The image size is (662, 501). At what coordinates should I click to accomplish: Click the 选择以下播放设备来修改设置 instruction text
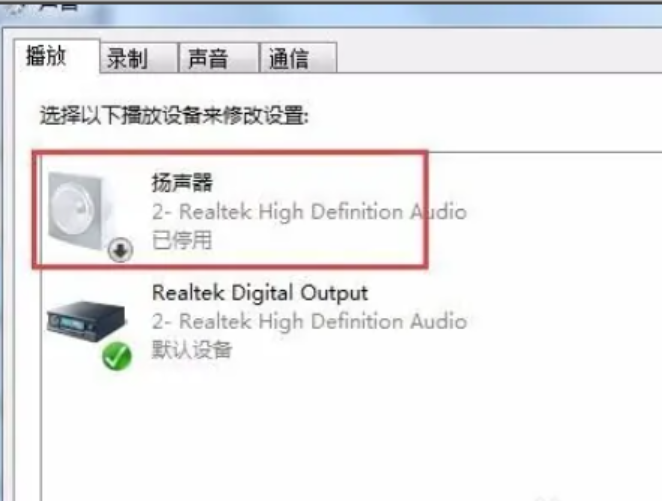[x=174, y=115]
